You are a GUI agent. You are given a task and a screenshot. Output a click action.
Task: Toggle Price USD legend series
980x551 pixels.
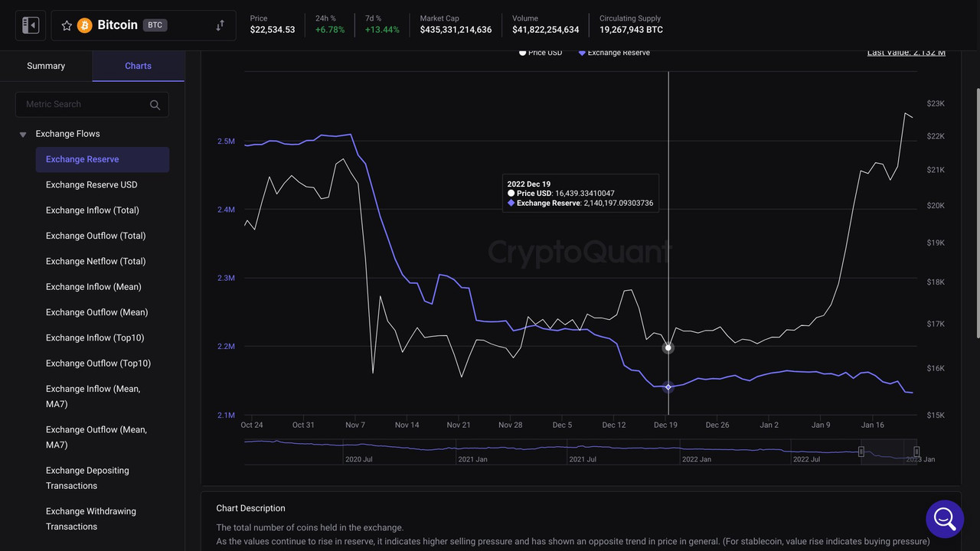tap(541, 53)
